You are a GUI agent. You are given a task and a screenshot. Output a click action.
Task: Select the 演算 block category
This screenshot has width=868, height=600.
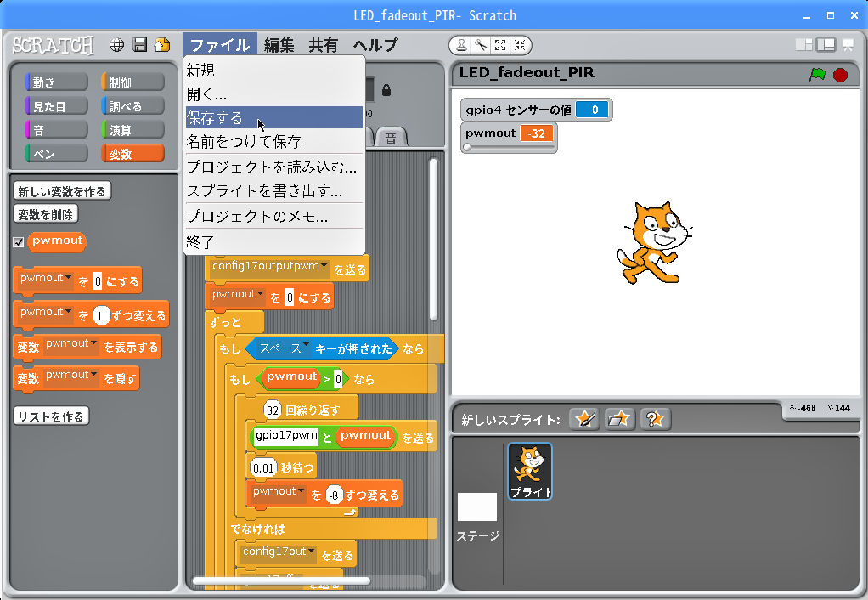132,130
